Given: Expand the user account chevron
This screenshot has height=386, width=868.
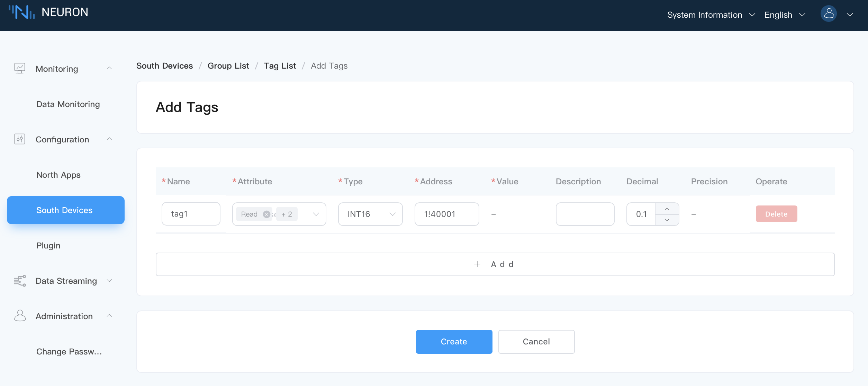Looking at the screenshot, I should [850, 15].
